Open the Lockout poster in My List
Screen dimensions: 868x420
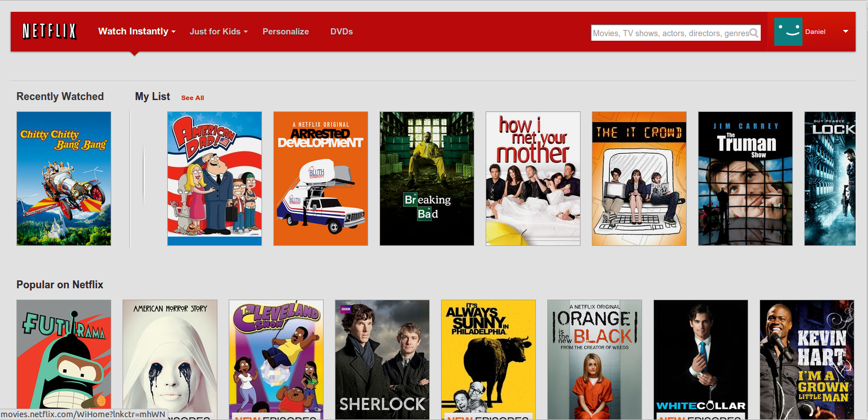pos(830,179)
